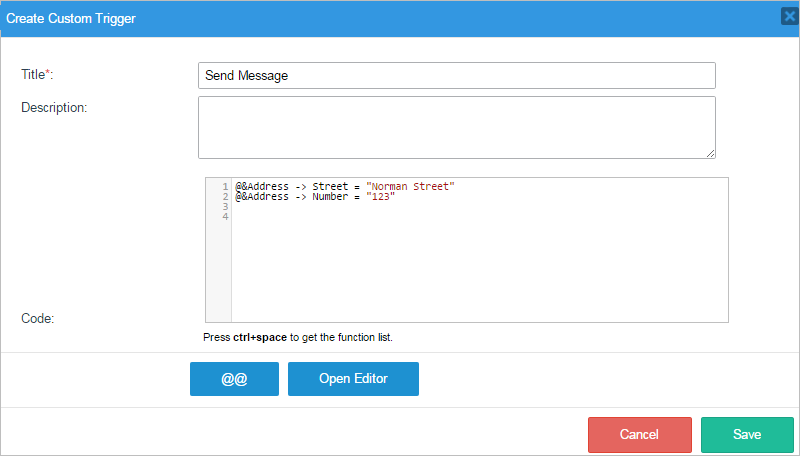Viewport: 800px width, 456px height.
Task: Place cursor in empty code editor area
Action: pyautogui.click(x=480, y=270)
